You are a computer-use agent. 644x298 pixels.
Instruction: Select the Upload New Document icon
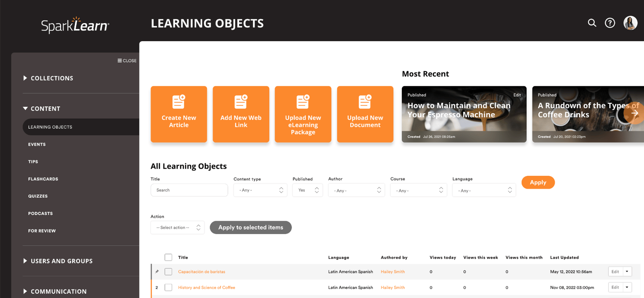(x=365, y=101)
